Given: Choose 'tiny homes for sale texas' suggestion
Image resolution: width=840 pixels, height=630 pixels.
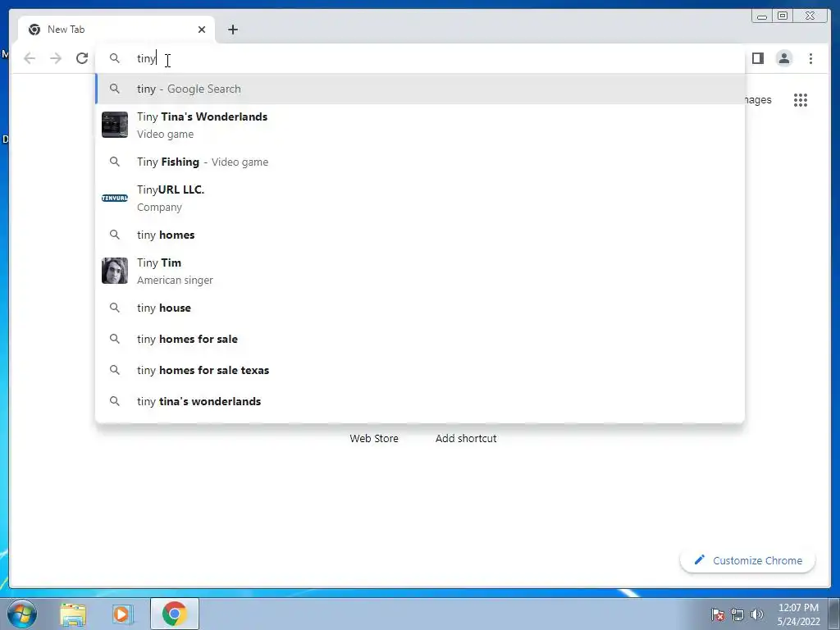Looking at the screenshot, I should click(x=420, y=370).
